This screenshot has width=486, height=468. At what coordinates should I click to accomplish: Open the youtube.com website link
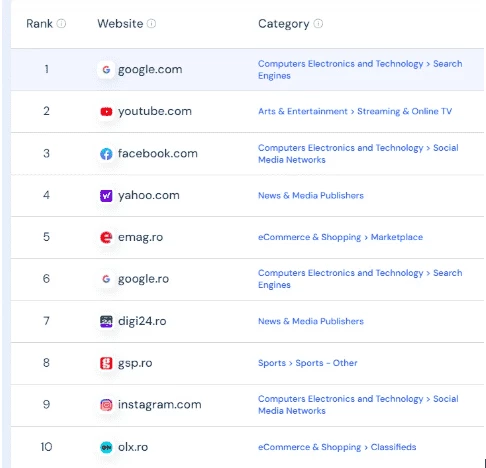[x=155, y=111]
